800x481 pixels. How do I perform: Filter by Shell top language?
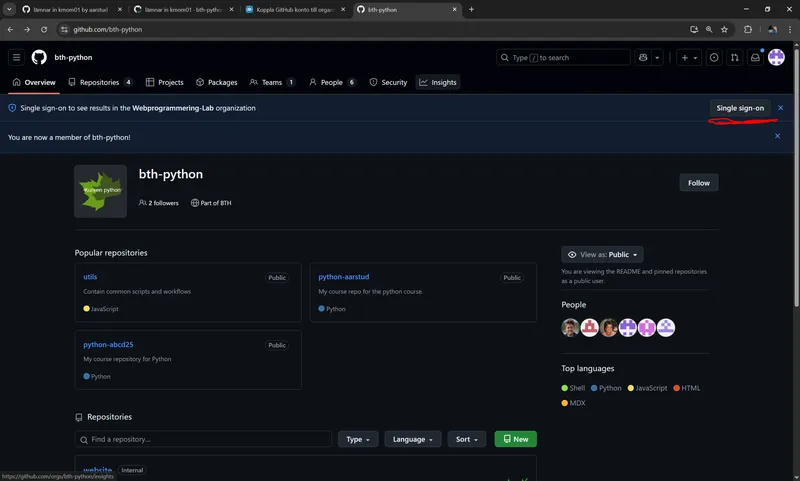click(573, 388)
